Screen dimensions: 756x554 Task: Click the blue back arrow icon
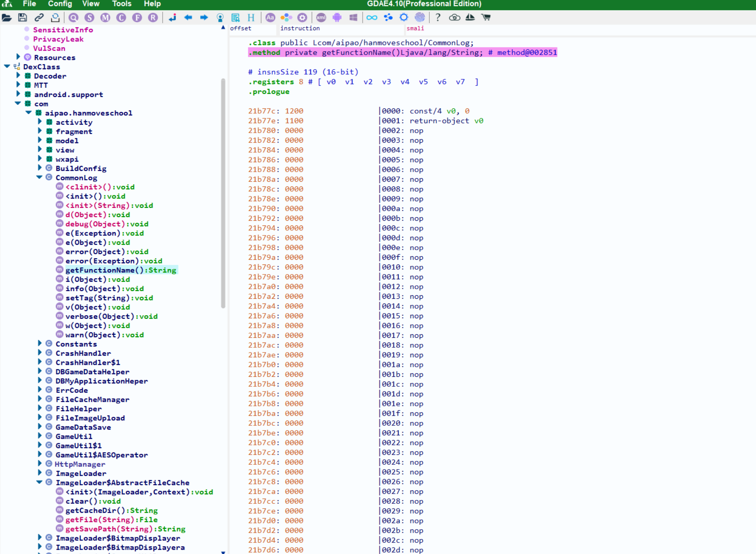click(188, 17)
